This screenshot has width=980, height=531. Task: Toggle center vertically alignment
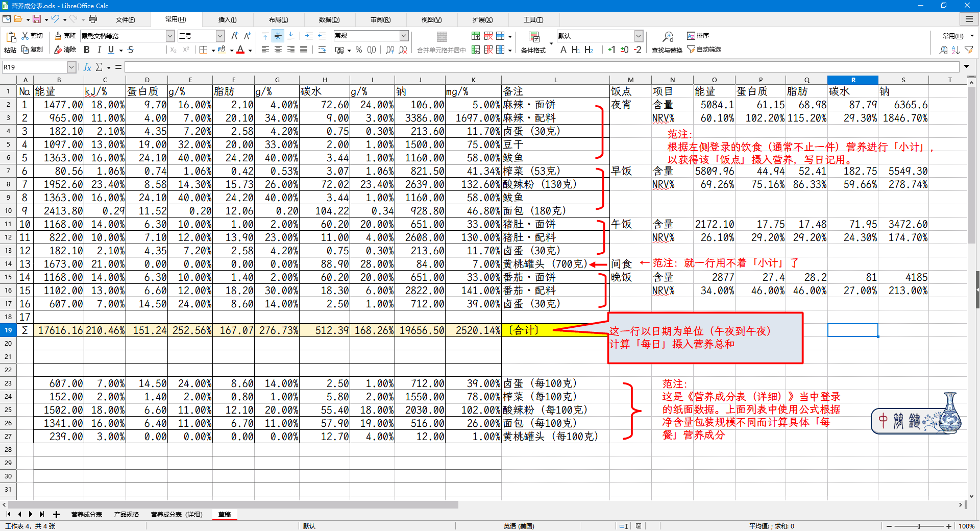[278, 36]
